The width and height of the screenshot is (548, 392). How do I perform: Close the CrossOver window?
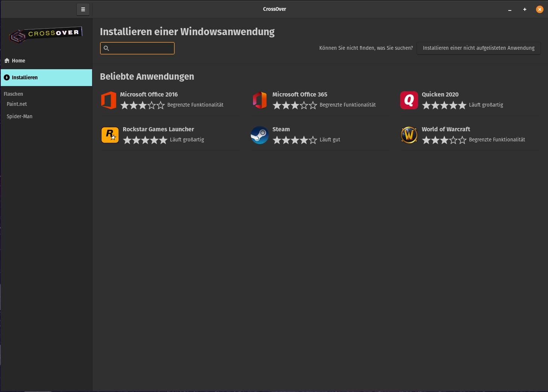539,9
